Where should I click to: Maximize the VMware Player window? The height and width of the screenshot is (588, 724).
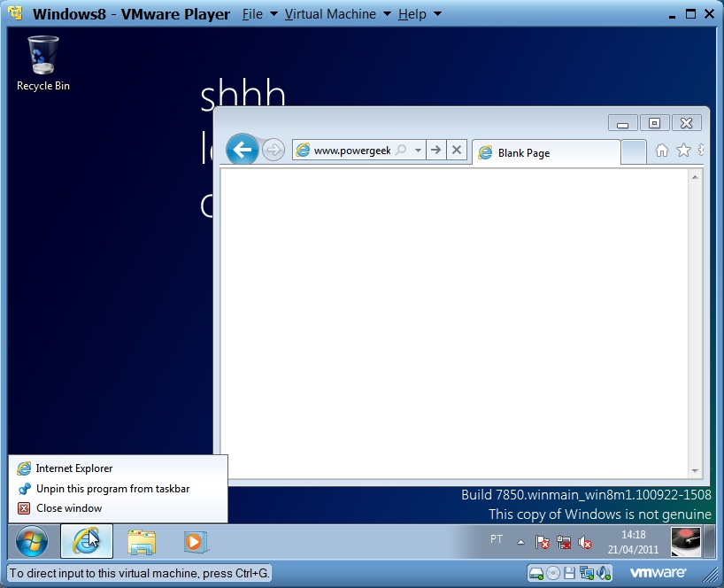690,14
